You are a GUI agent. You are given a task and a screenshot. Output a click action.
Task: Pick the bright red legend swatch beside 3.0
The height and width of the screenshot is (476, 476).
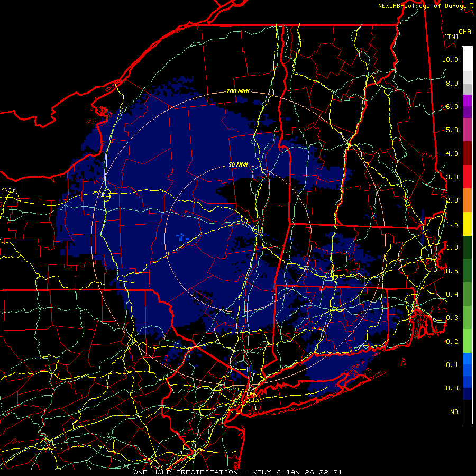467,177
